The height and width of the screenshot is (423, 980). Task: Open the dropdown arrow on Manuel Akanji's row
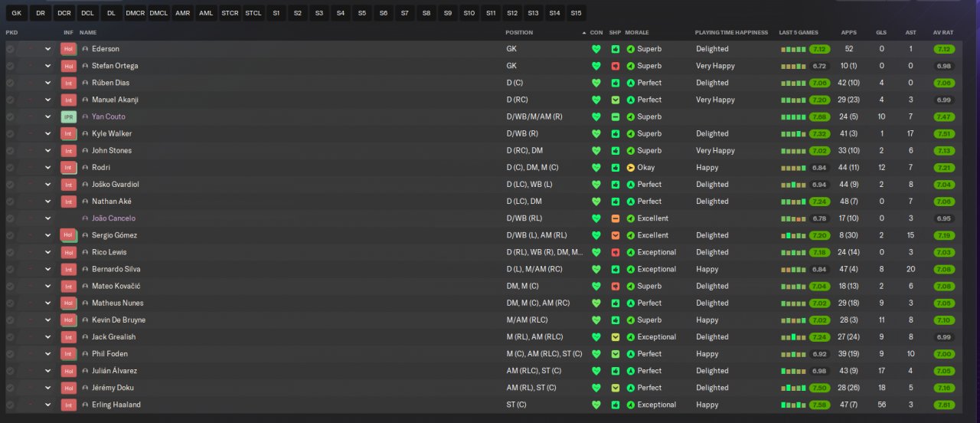click(x=47, y=100)
